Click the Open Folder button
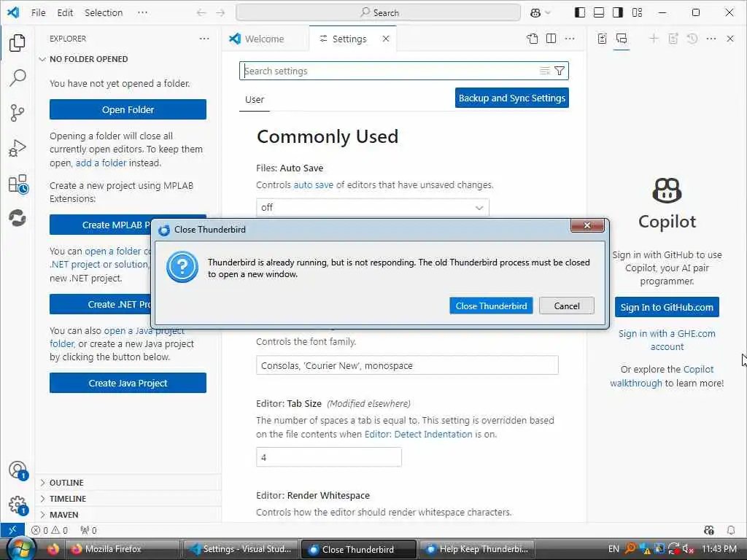This screenshot has width=747, height=560. [128, 109]
